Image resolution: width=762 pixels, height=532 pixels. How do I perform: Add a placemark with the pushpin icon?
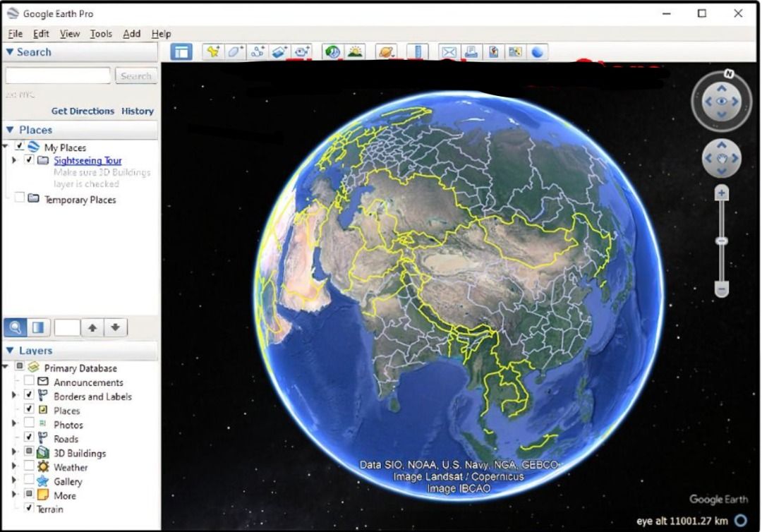pyautogui.click(x=213, y=52)
